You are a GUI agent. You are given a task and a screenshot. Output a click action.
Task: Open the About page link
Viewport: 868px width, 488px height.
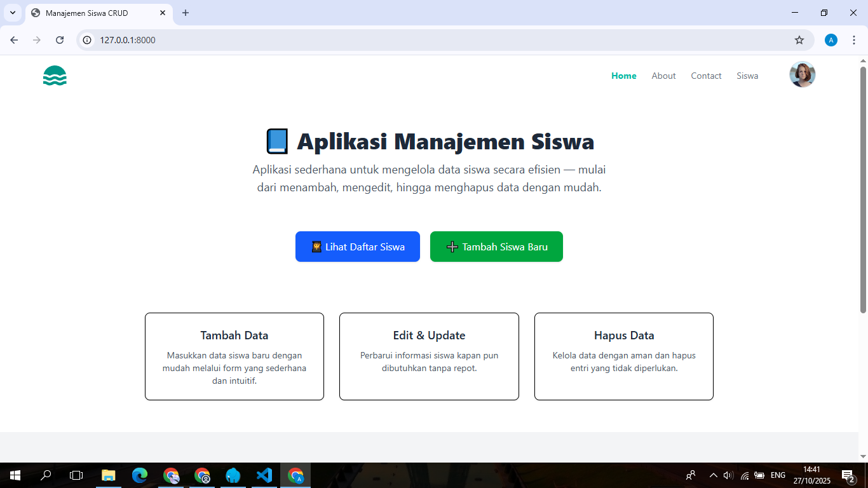coord(663,76)
